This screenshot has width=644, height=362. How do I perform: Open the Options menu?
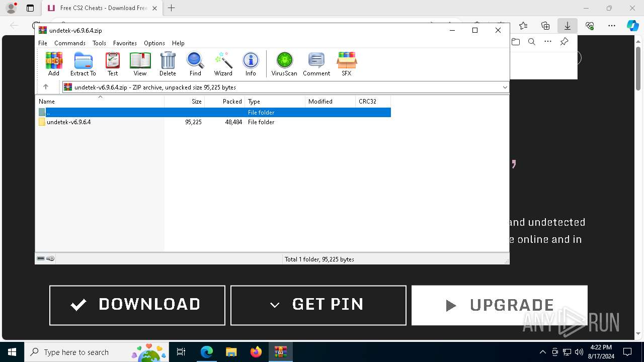(x=154, y=43)
